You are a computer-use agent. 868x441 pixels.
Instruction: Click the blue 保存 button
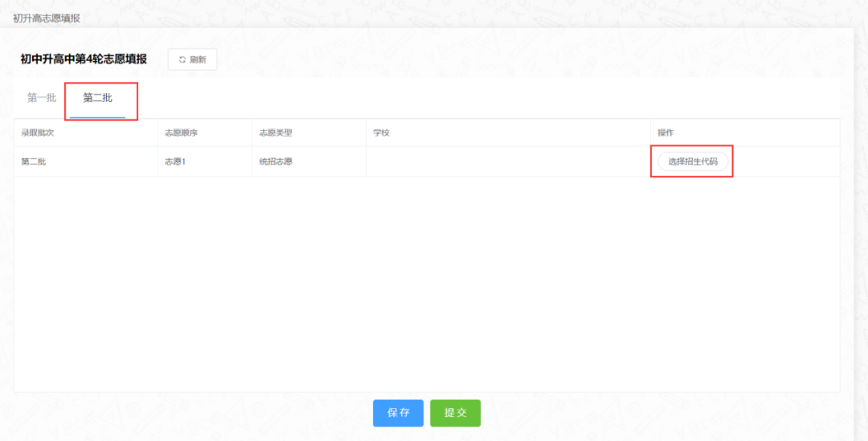coord(398,413)
